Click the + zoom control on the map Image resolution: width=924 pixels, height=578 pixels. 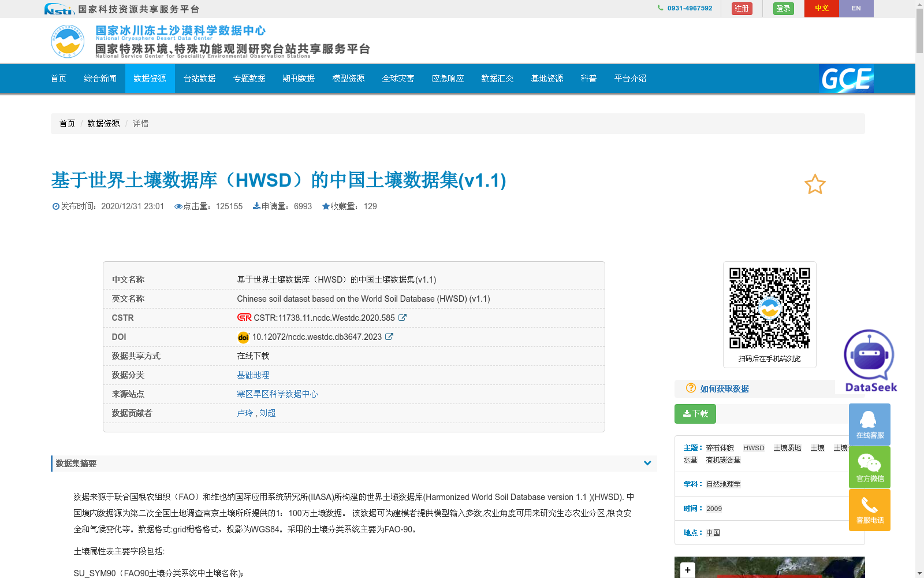(687, 569)
